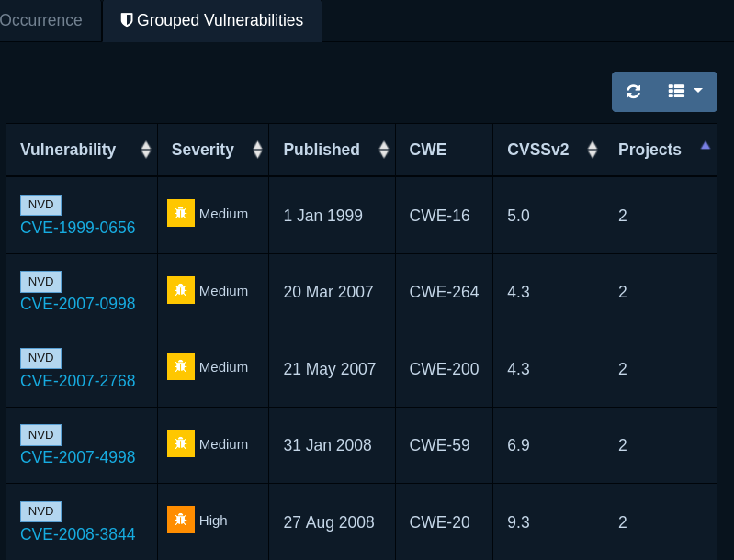Click the 6.9 CVSSv2 score
Image resolution: width=734 pixels, height=560 pixels.
click(518, 445)
